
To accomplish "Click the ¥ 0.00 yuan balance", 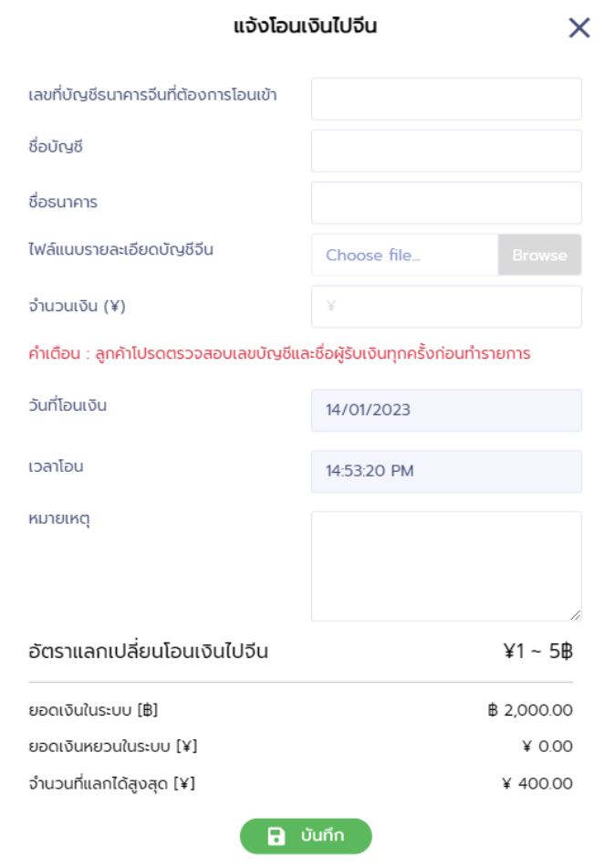I will (x=548, y=747).
